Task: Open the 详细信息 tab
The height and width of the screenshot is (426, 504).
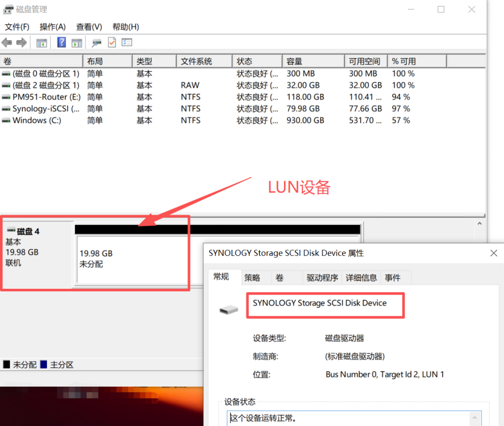Action: click(x=361, y=278)
